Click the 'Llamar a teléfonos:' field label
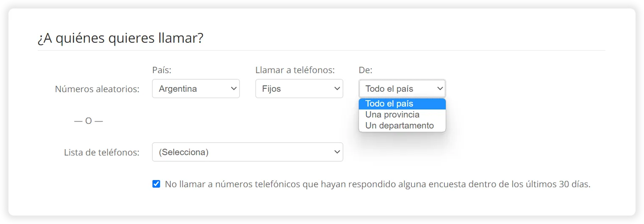 tap(295, 70)
